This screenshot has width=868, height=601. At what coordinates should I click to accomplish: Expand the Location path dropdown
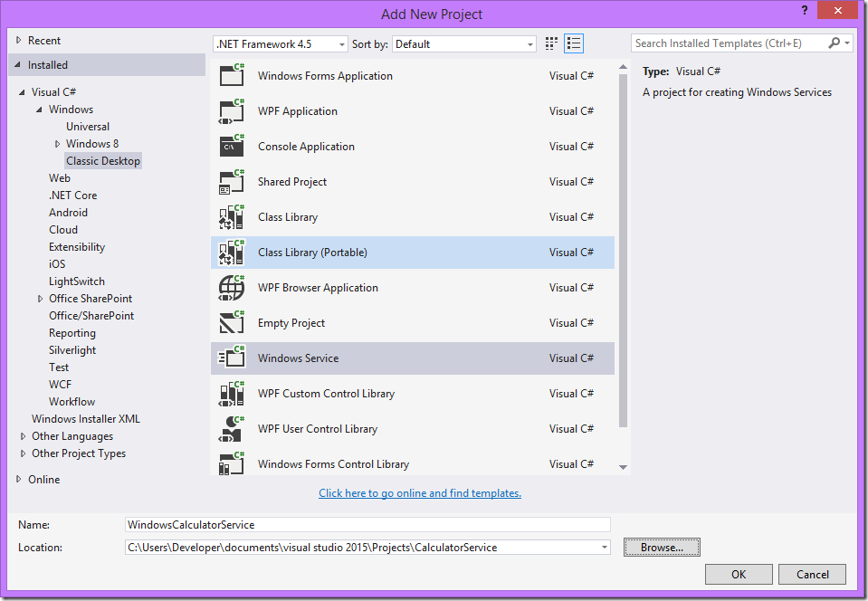604,548
